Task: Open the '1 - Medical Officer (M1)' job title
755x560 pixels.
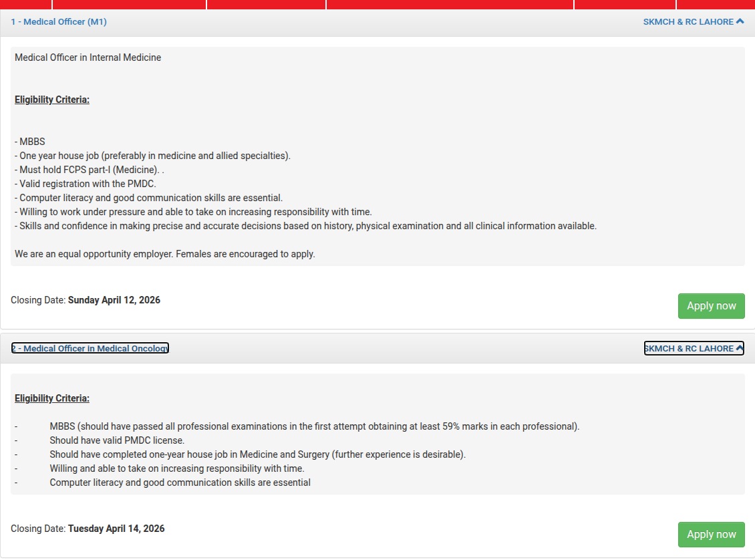Action: point(59,21)
